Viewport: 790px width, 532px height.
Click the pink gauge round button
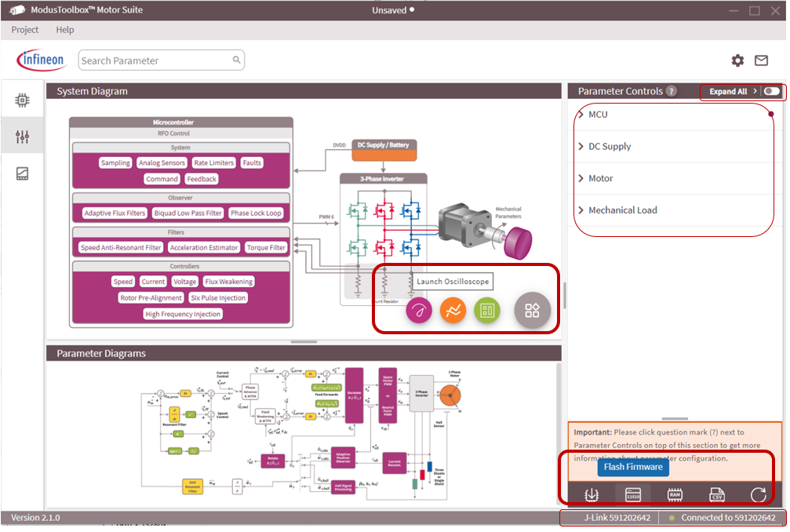coord(419,311)
